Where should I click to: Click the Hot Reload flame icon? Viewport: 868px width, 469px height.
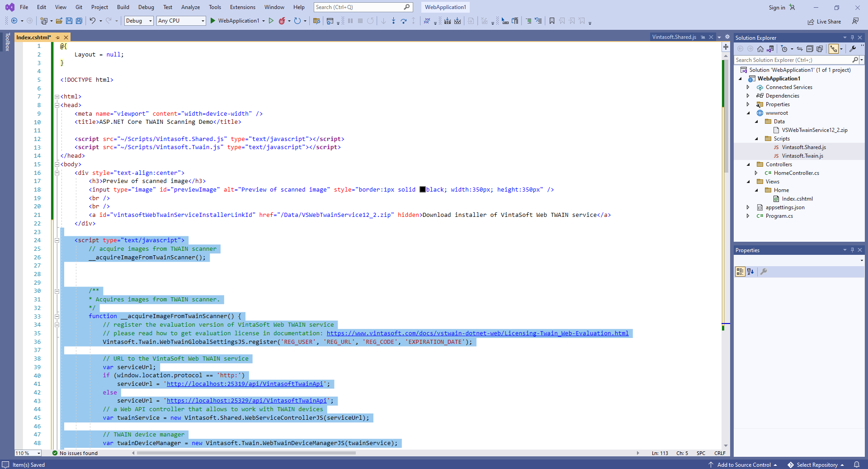(x=282, y=21)
